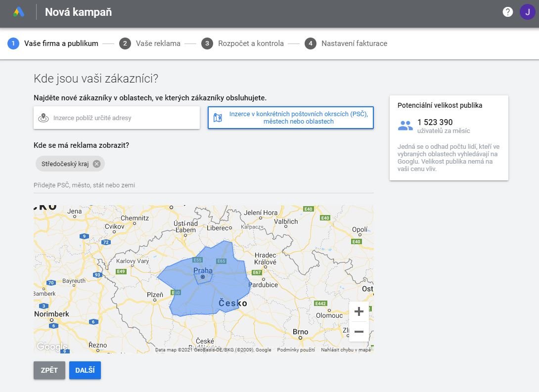Click the Nová kampaň title
Viewport: 539px width, 392px height.
coord(78,12)
